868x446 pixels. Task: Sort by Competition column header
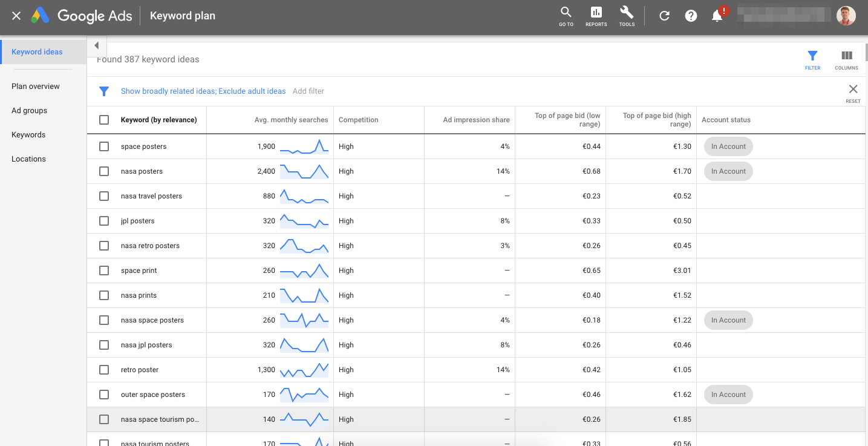click(x=358, y=120)
